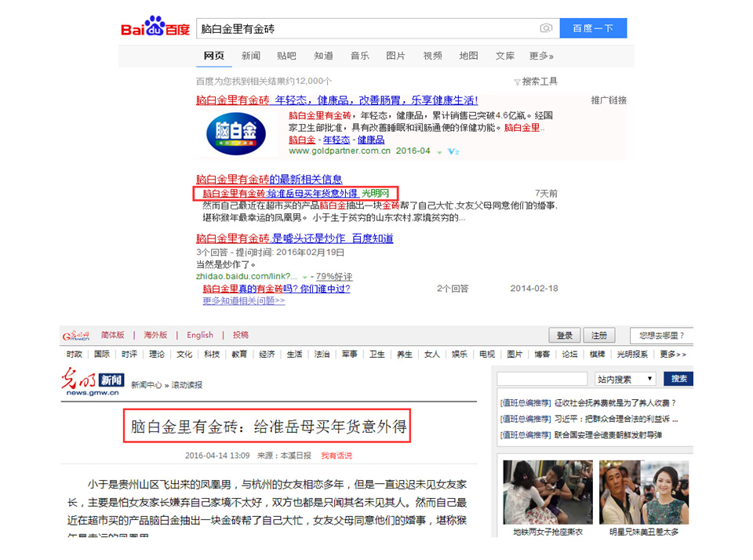Viewport: 753px width, 560px height.
Task: Click the 搜索 button in the sidebar
Action: point(679,377)
